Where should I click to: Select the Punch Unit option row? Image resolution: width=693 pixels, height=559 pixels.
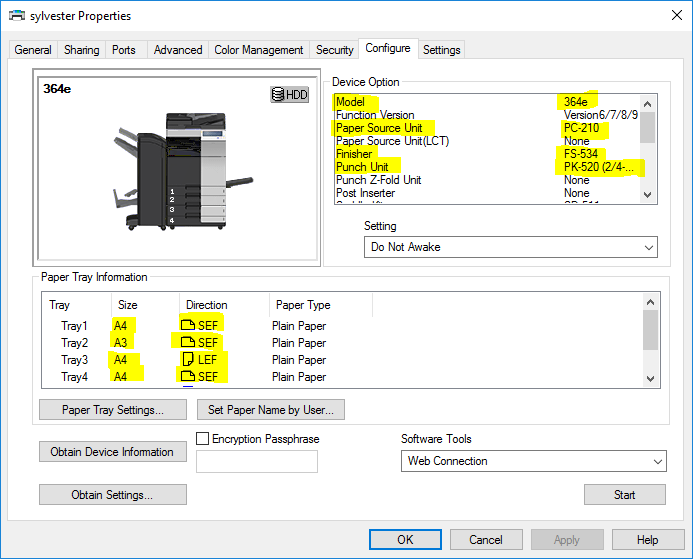coord(487,167)
